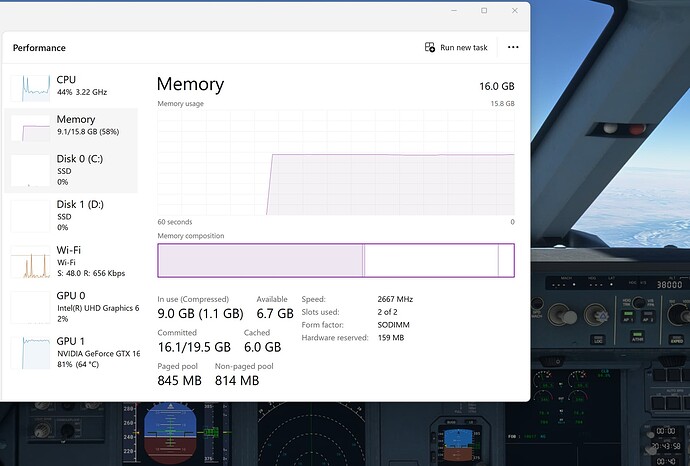Click the navigation display radar arcs in simulator
690x466 pixels.
312,436
